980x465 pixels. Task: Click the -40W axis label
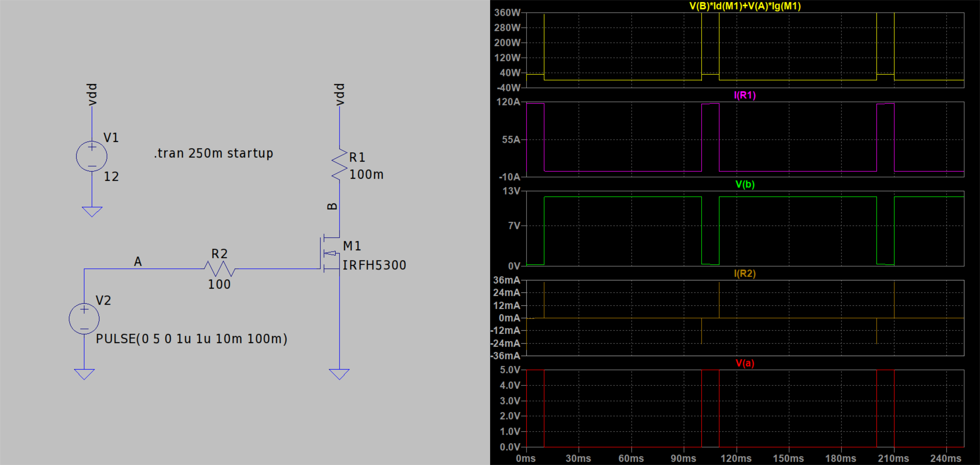508,88
